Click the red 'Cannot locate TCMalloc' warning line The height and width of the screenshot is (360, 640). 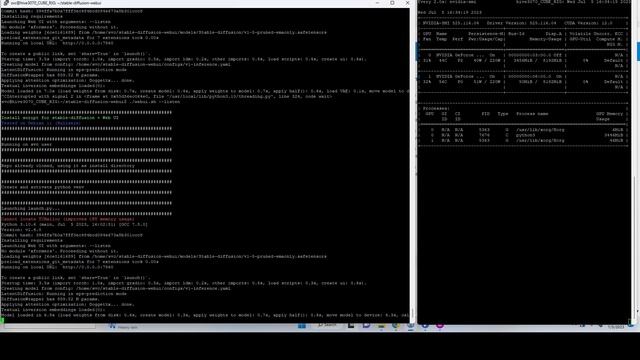point(68,219)
